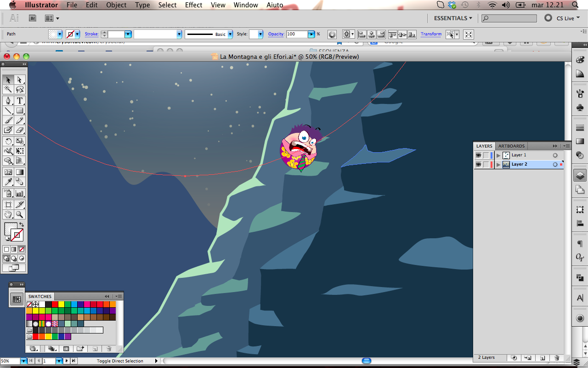The height and width of the screenshot is (368, 588).
Task: Click the target circle of Layer 2
Action: coord(555,164)
